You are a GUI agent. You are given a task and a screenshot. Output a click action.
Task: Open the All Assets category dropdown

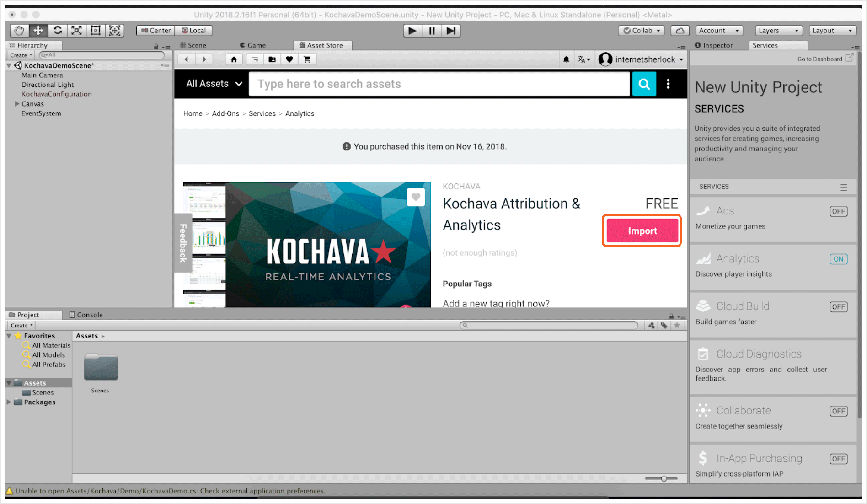click(x=214, y=84)
